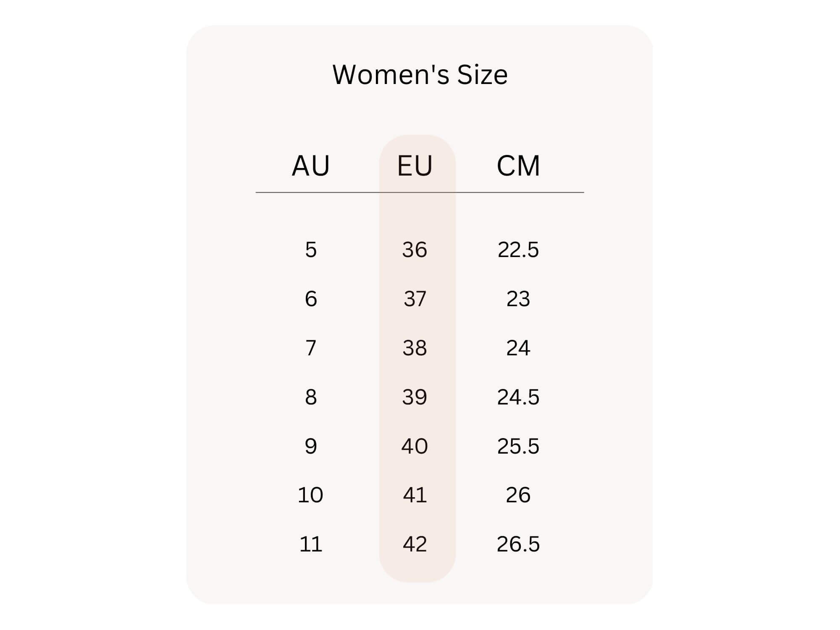840x630 pixels.
Task: Select AU size 8 entry
Action: pos(311,397)
